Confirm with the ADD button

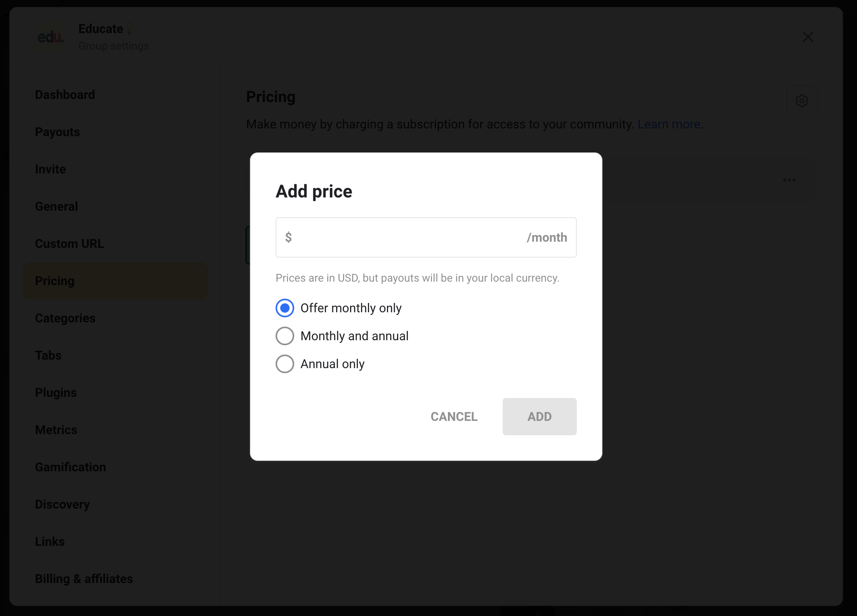540,417
